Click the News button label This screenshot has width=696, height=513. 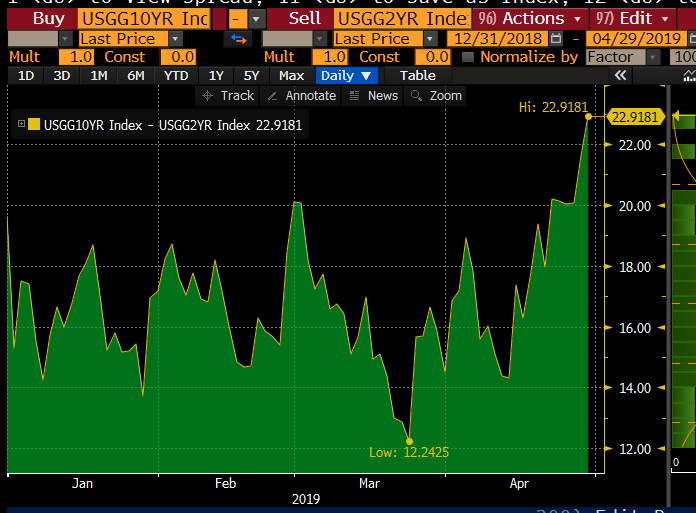[383, 96]
